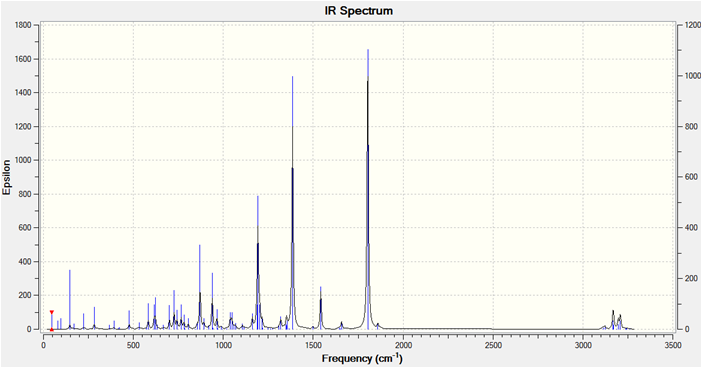Viewport: 702px width, 368px height.
Task: Select the small peak near 3200 cm-1
Action: 620,322
